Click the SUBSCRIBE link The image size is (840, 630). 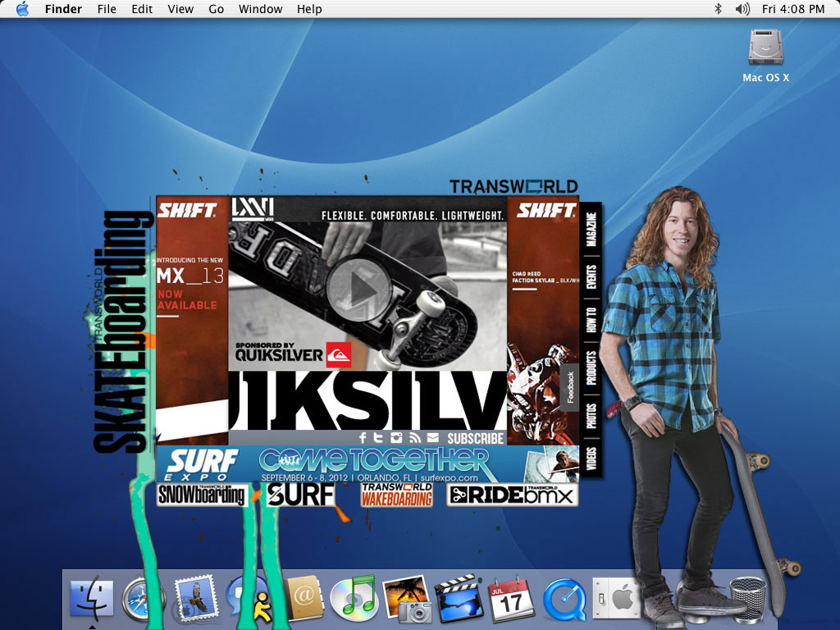[475, 438]
